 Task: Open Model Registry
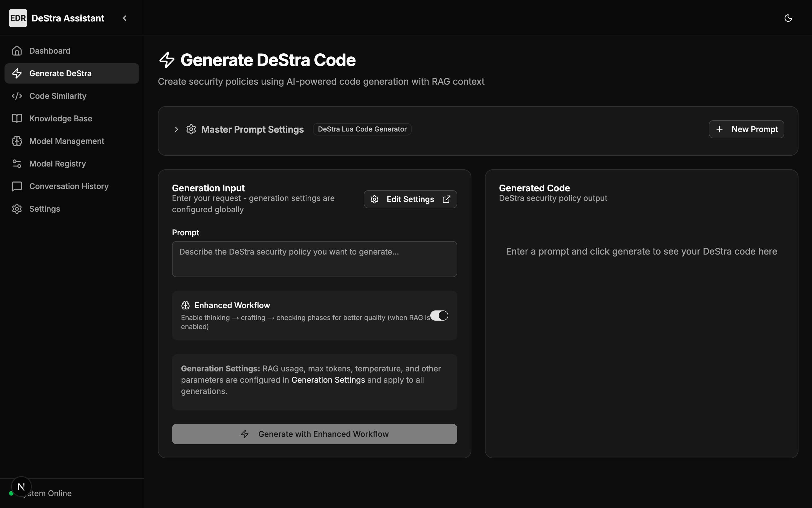(x=72, y=164)
